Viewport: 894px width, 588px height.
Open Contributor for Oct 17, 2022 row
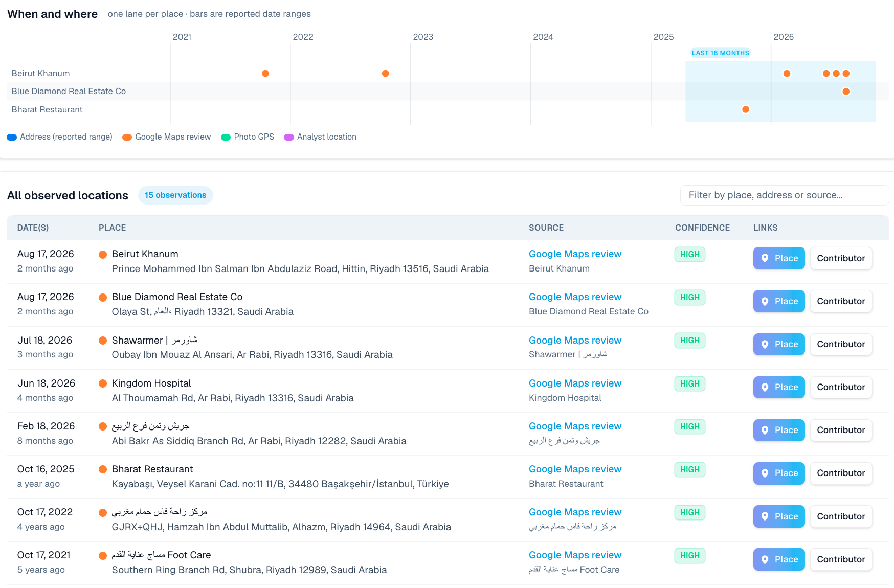coord(841,516)
